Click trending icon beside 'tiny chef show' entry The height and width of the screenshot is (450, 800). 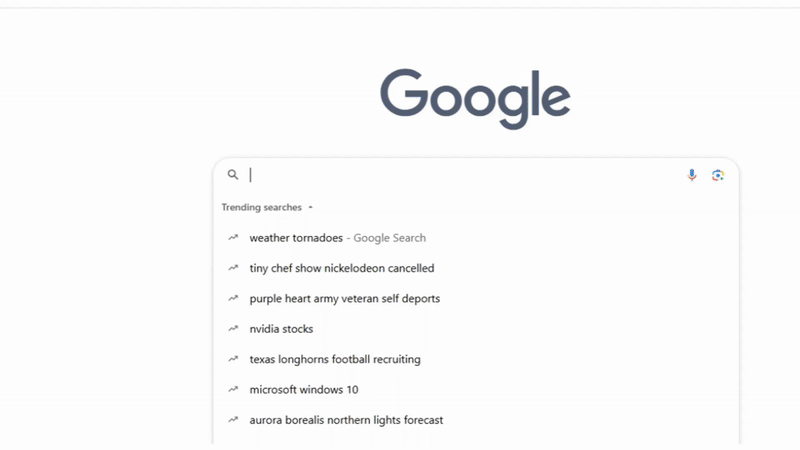[x=233, y=268]
